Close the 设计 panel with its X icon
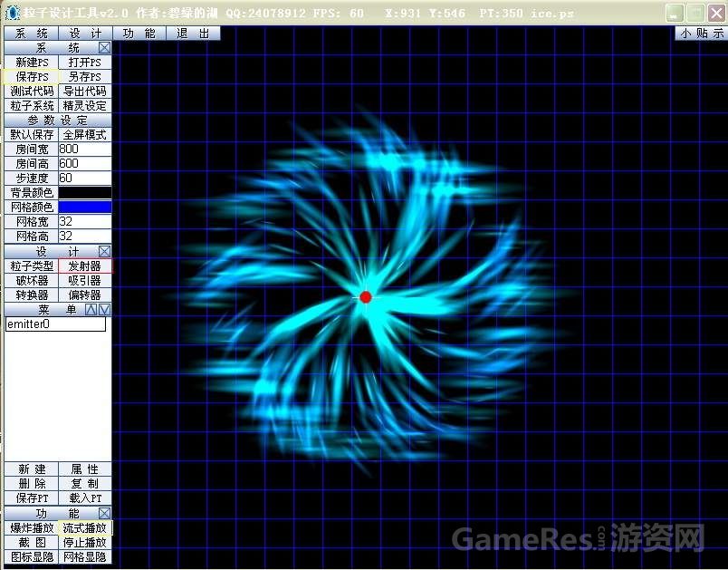Screen dimensions: 728x570 pos(104,251)
